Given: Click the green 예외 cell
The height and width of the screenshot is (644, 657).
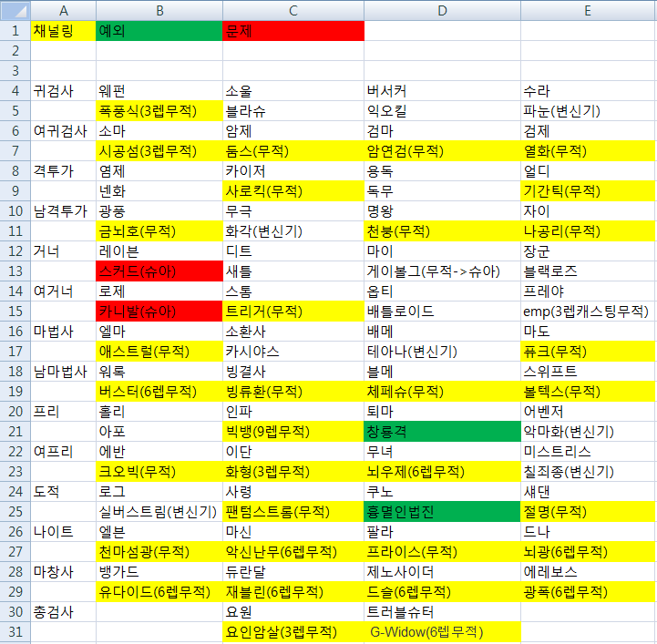Looking at the screenshot, I should point(159,31).
